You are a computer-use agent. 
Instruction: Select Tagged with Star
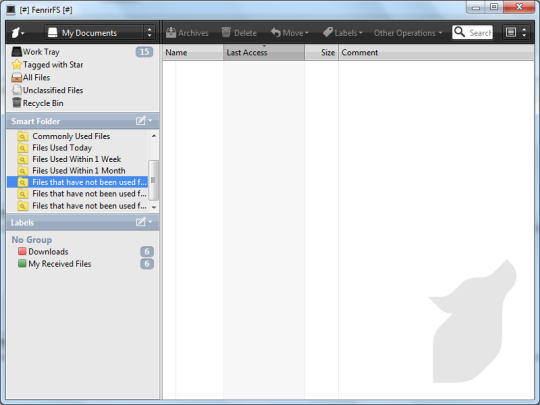point(82,64)
